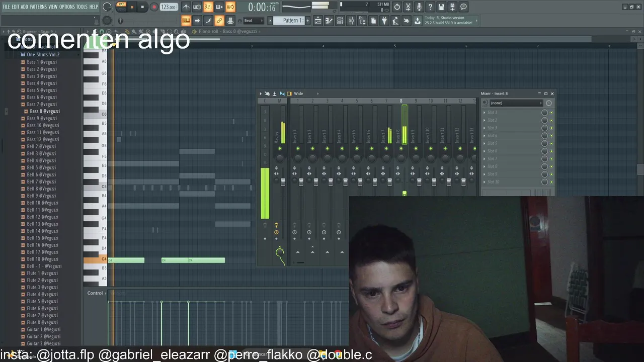Toggle Slot 5 effect enable LED
This screenshot has height=362, width=644.
(551, 143)
